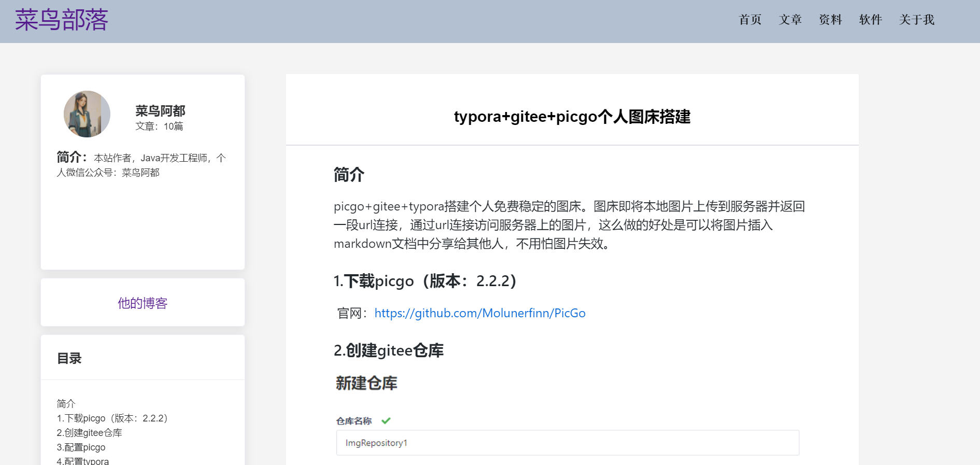
Task: Jump to 2.创建gitee仓库 in the table of contents
Action: click(x=89, y=432)
